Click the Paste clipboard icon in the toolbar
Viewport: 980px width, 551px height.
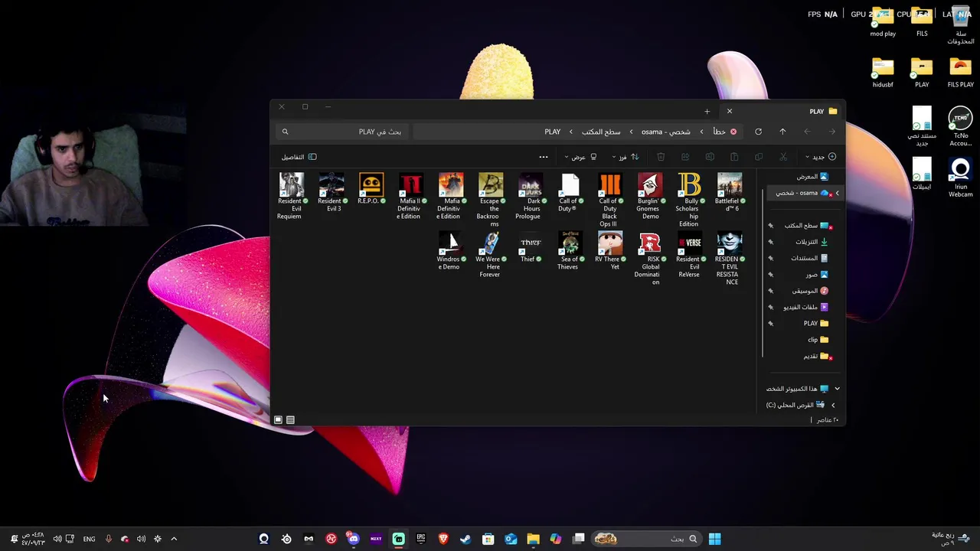[734, 157]
